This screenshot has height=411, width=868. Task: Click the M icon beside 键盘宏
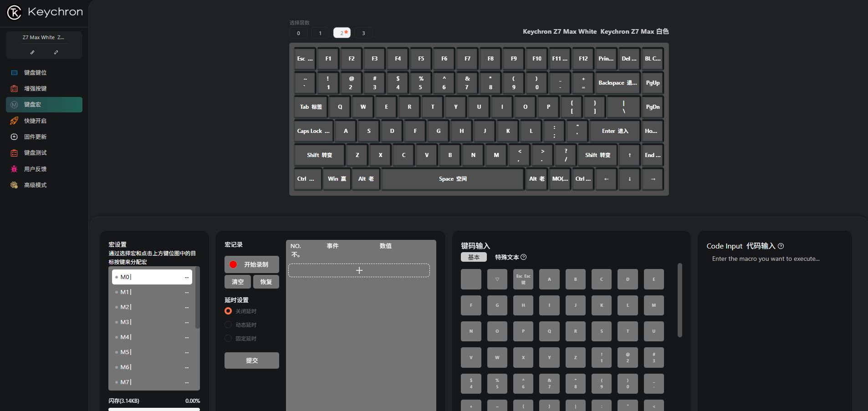tap(14, 105)
